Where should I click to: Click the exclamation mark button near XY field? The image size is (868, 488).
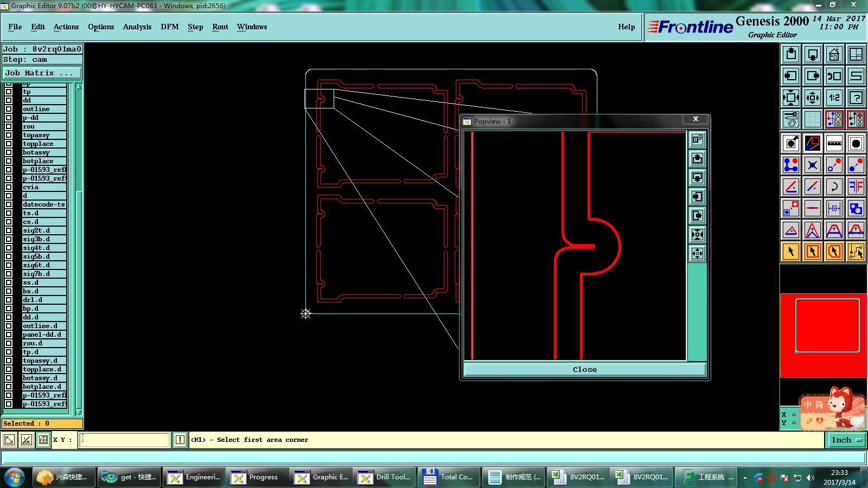[x=180, y=440]
